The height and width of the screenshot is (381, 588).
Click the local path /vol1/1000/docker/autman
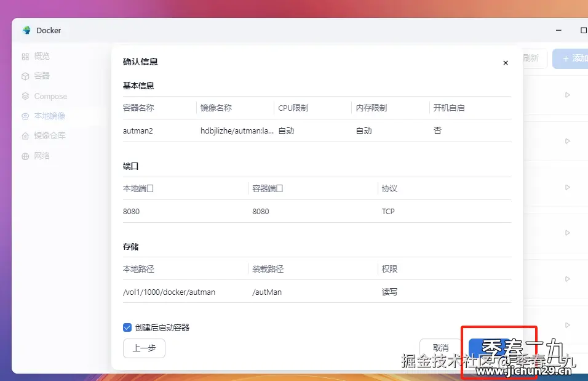(x=169, y=292)
